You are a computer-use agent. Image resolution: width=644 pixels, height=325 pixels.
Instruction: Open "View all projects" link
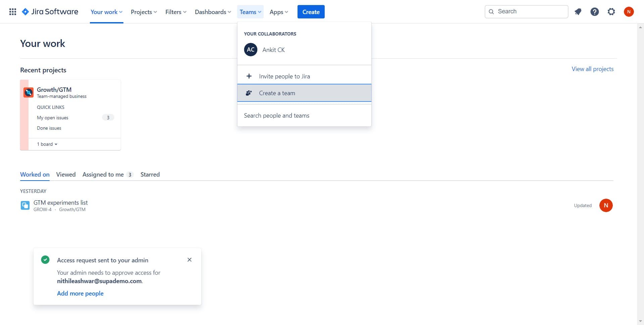(592, 69)
